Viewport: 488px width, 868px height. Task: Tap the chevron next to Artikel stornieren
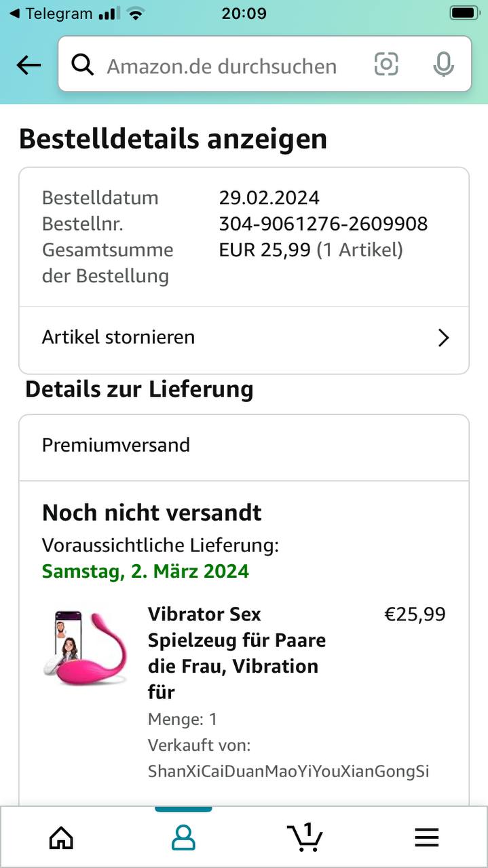point(443,338)
